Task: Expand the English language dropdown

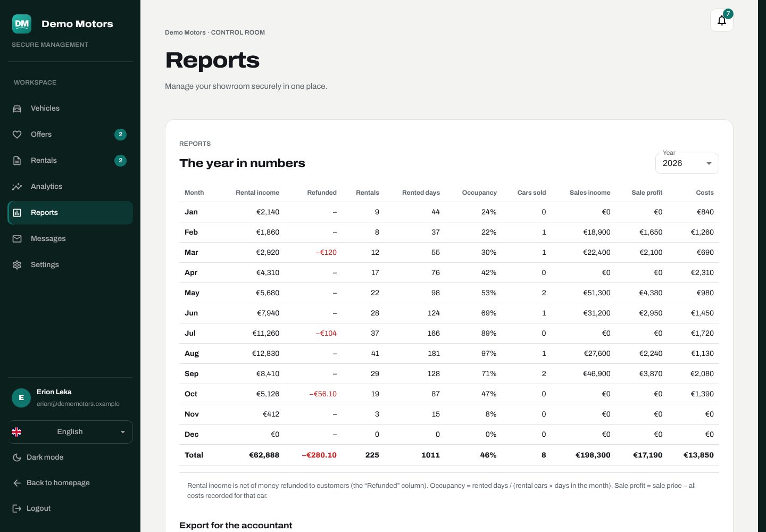Action: [70, 432]
